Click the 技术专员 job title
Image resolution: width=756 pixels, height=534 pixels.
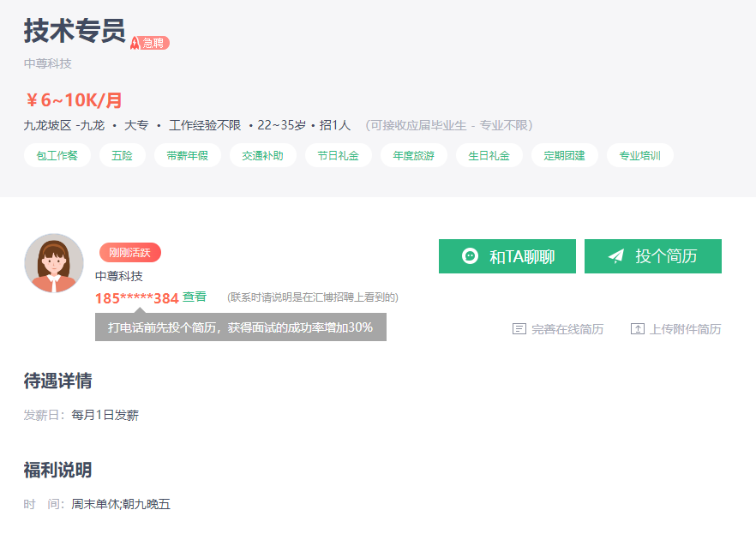click(x=75, y=30)
